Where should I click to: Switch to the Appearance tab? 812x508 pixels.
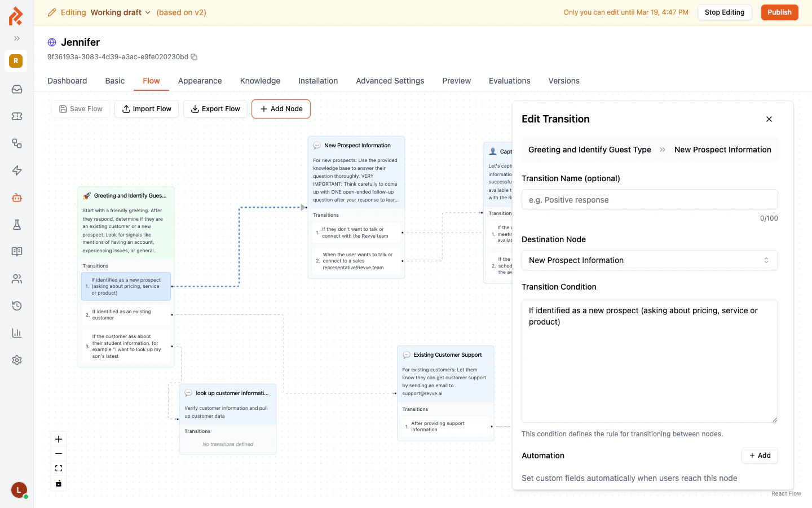point(200,81)
